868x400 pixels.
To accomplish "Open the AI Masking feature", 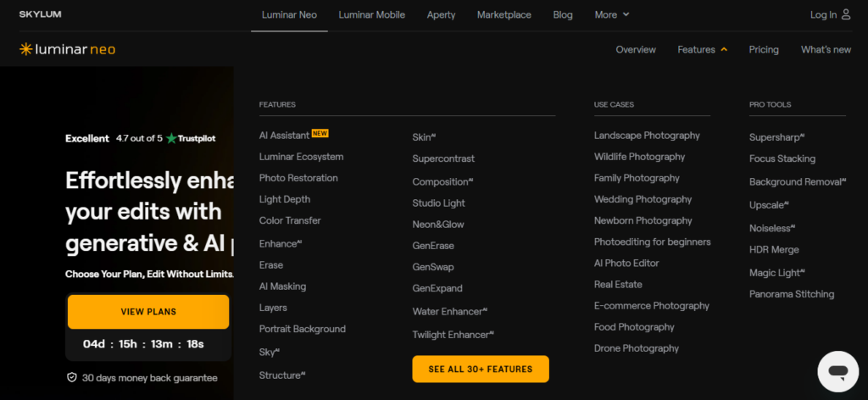I will pyautogui.click(x=282, y=286).
